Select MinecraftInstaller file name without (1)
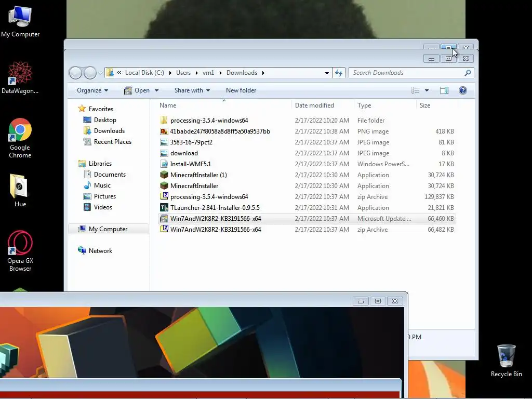The image size is (532, 399). tap(194, 186)
